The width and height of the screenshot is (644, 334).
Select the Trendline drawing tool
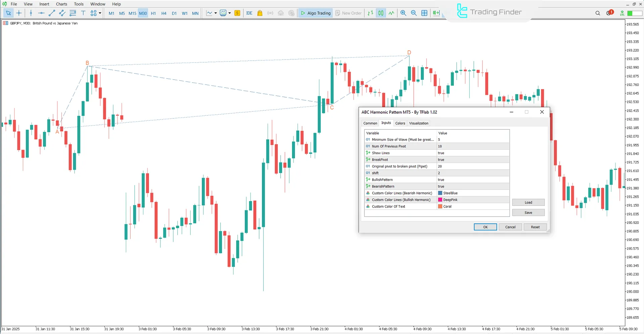tap(52, 13)
